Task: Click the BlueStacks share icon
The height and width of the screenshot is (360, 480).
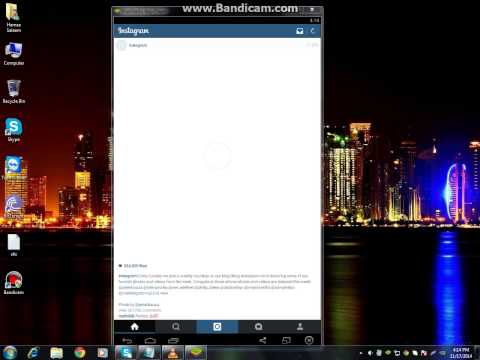Action: click(263, 340)
